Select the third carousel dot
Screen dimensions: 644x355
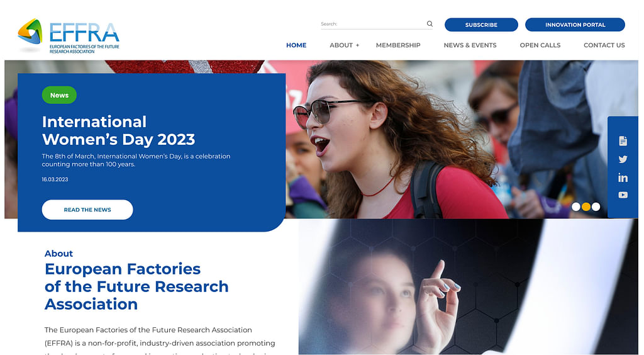tap(596, 206)
